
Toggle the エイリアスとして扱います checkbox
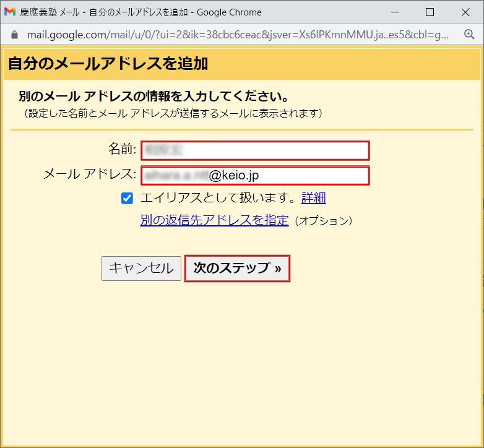pos(127,198)
